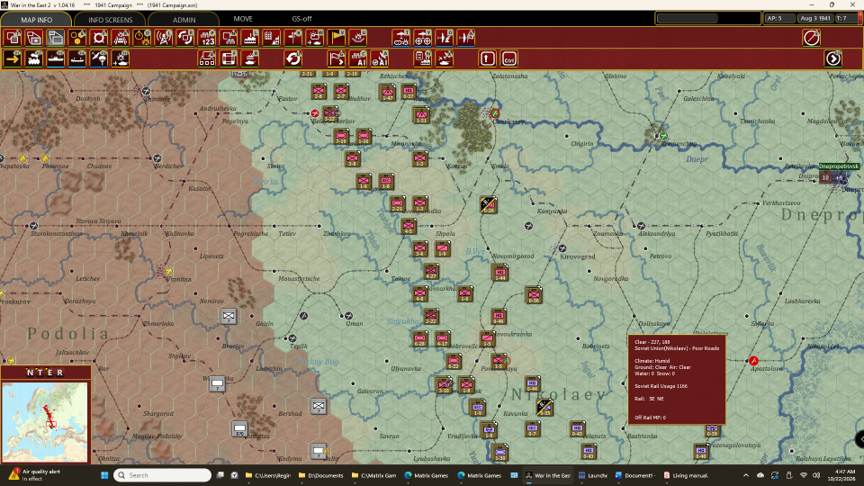Click the end turn arrow button
864x486 pixels.
833,58
